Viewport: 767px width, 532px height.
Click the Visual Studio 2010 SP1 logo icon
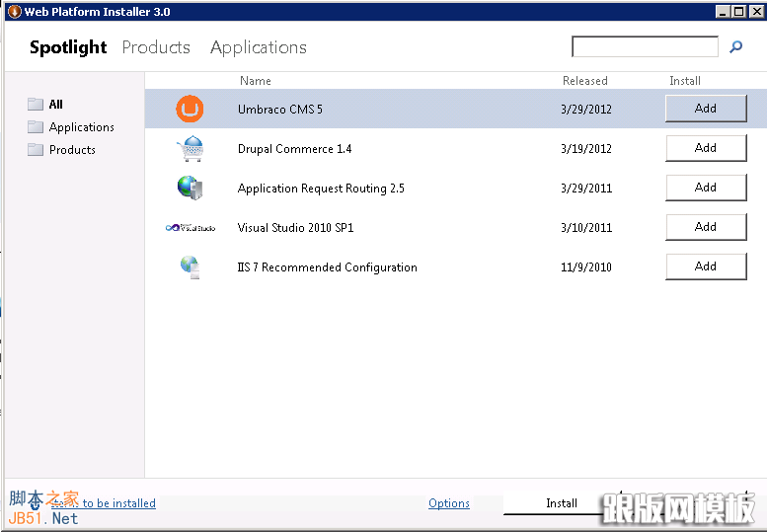[191, 228]
